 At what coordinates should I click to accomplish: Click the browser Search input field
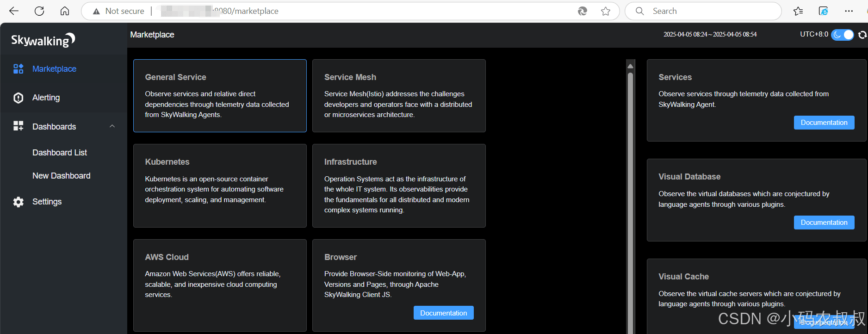703,11
